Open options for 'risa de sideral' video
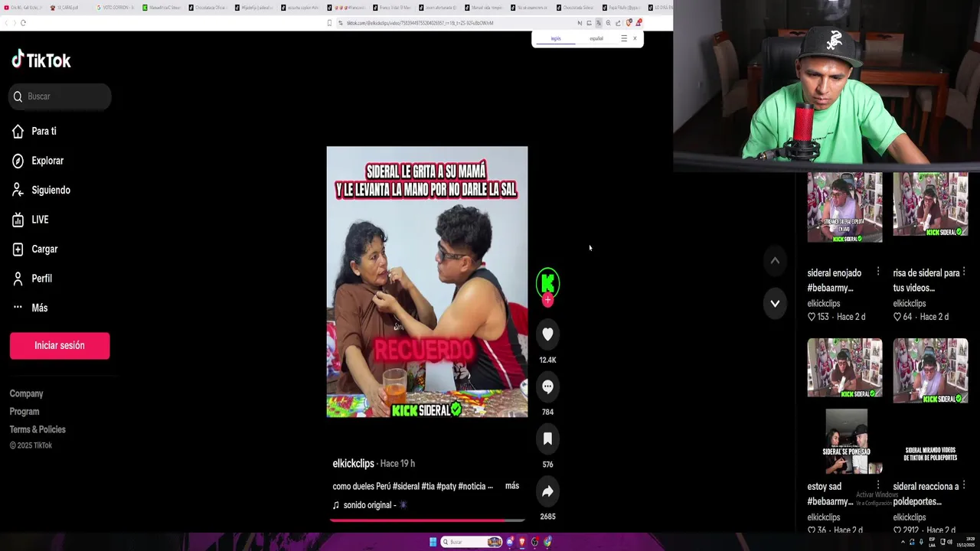This screenshot has width=980, height=551. [x=964, y=272]
